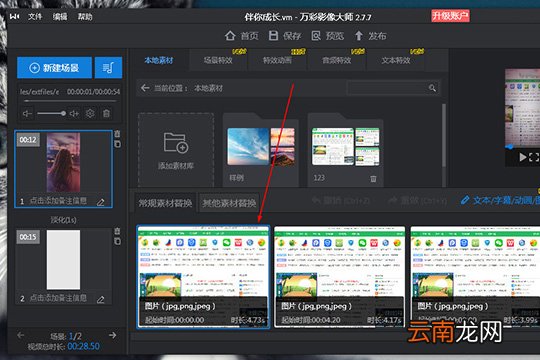Open the 文件 menu

click(34, 16)
